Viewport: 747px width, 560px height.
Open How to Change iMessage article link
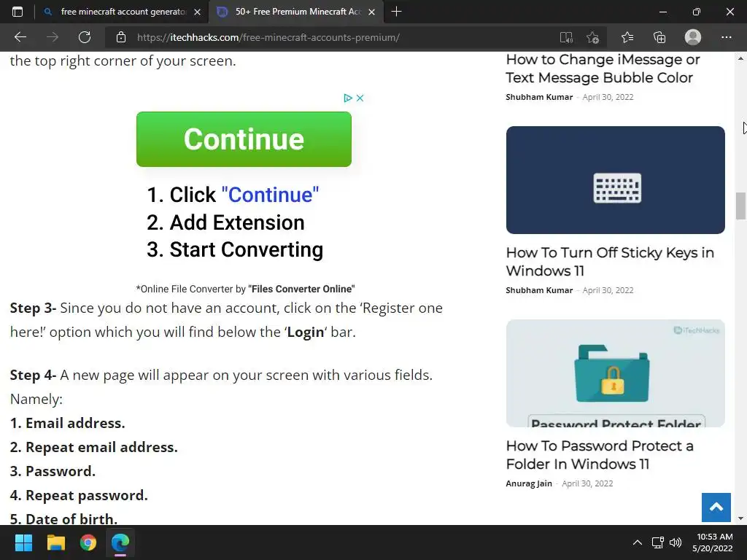603,69
